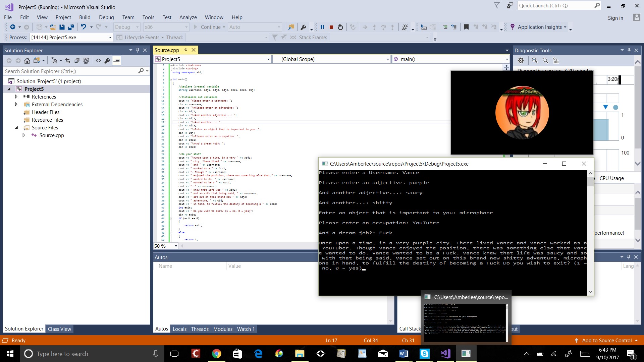Click in the Search Solution Explorer box

point(76,71)
